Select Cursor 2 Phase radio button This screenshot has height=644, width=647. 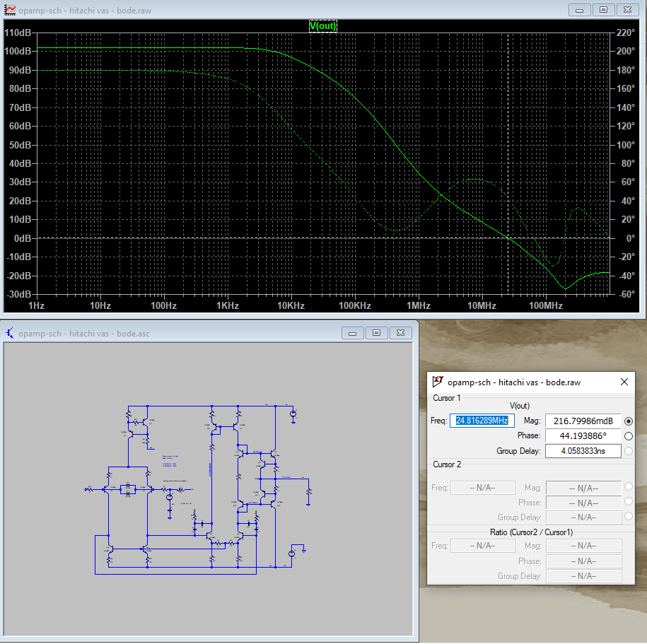click(x=629, y=501)
